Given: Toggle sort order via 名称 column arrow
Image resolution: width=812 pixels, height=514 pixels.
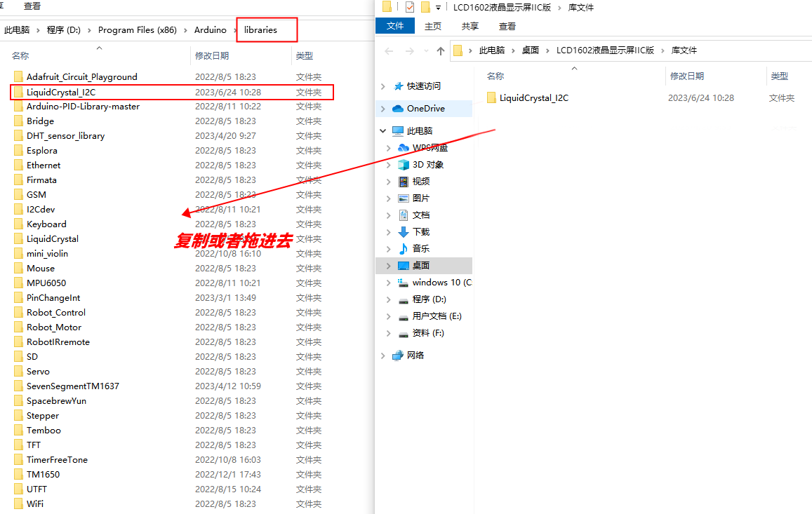Looking at the screenshot, I should click(x=99, y=48).
